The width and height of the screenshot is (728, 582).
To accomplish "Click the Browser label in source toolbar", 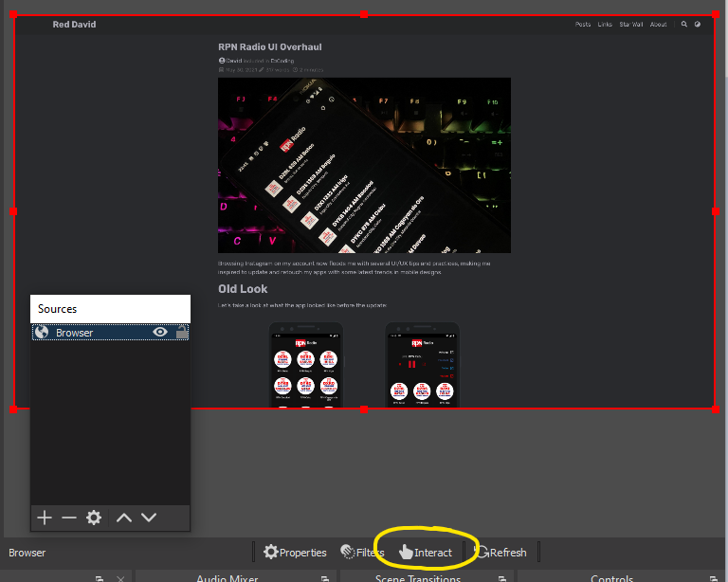I will coord(27,553).
